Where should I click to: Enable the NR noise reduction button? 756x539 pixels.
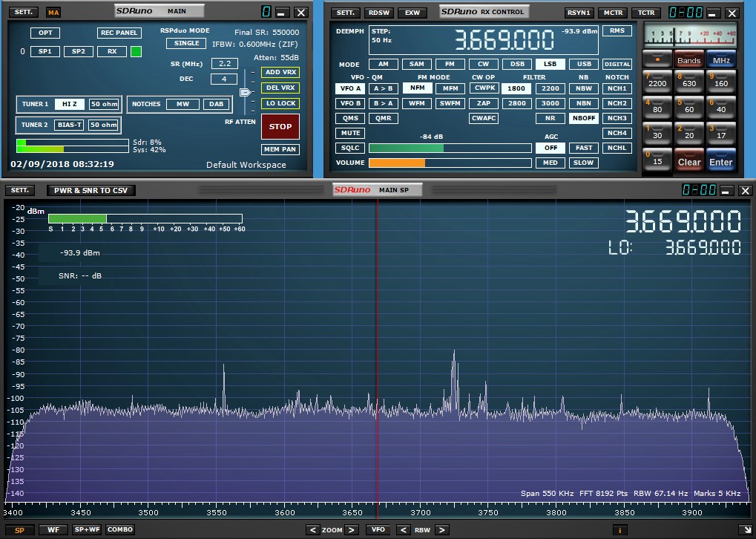point(550,118)
